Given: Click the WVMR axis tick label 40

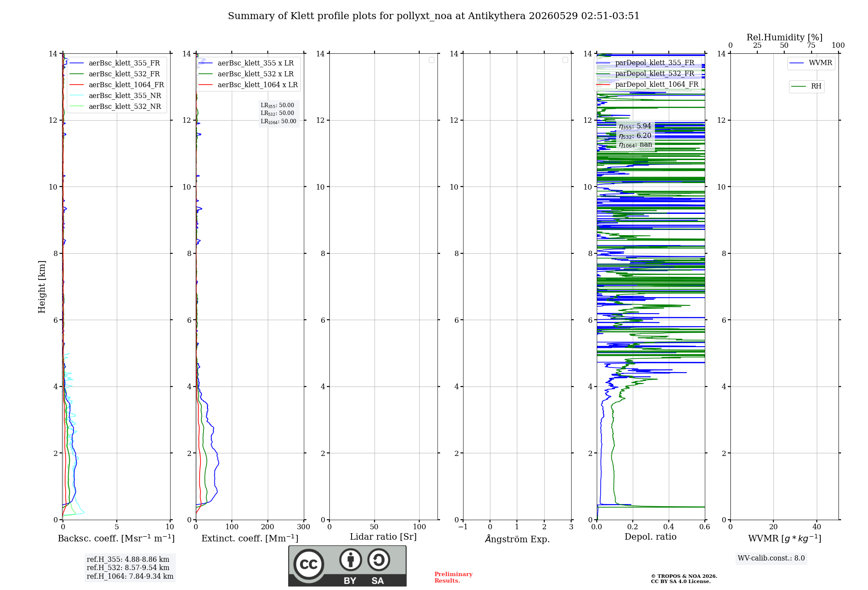Looking at the screenshot, I should [x=817, y=527].
